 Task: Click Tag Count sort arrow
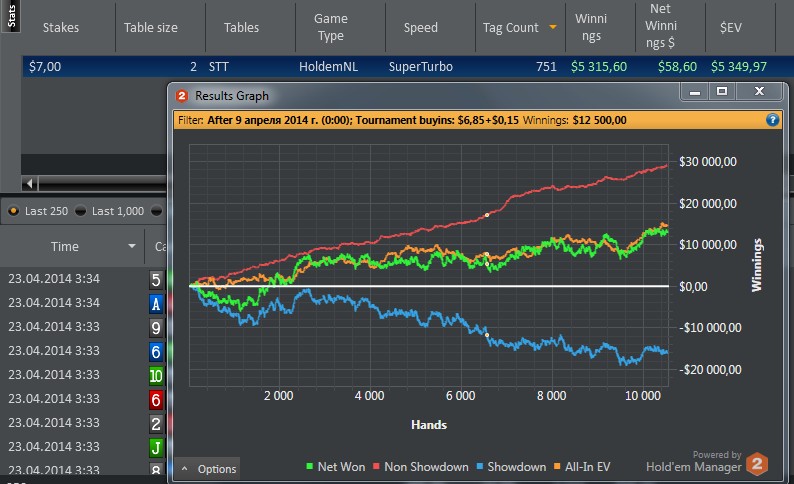(553, 27)
